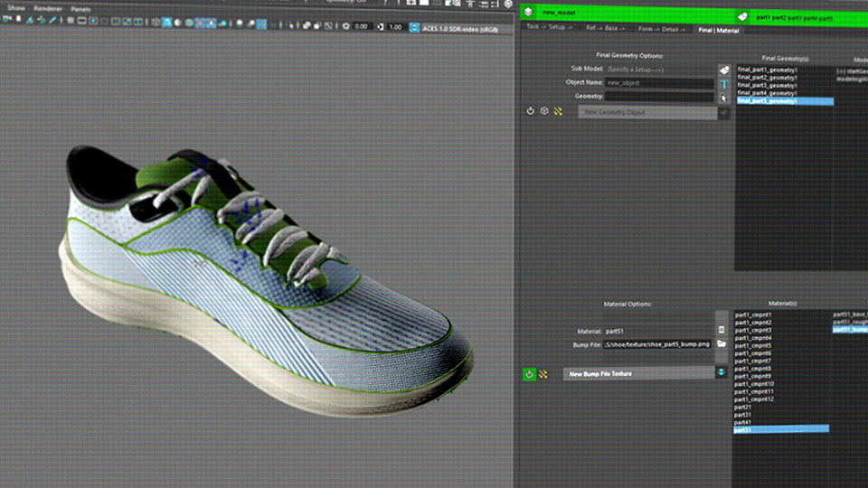Open the ACES 1.0 SDR-video color space dropdown
Screen dimensions: 868x488
[459, 28]
